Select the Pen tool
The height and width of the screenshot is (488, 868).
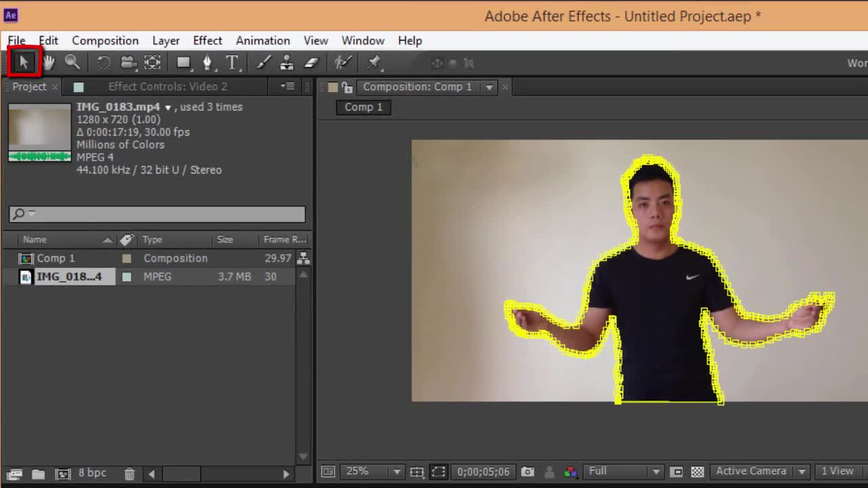pyautogui.click(x=208, y=62)
